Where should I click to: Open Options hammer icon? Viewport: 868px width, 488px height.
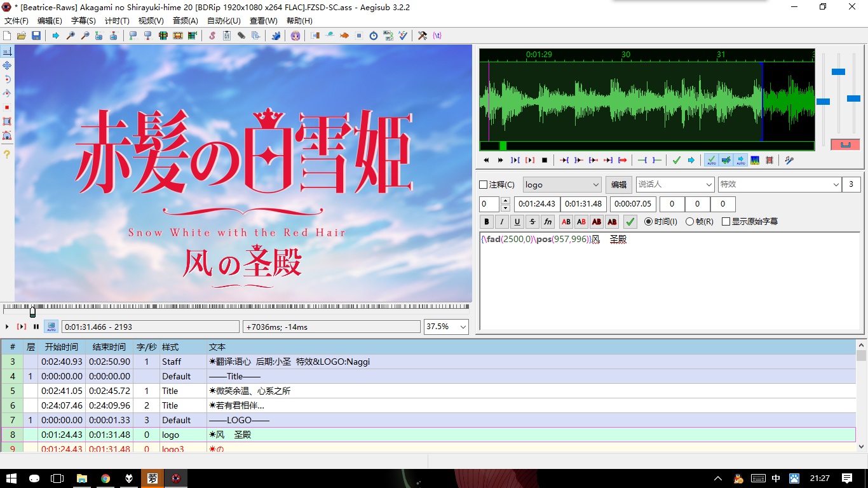423,36
